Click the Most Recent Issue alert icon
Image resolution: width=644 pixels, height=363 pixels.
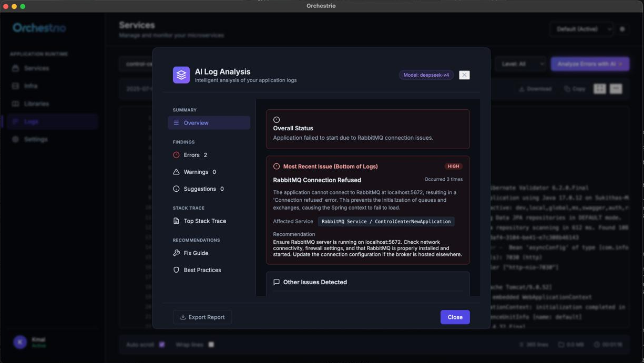tap(277, 167)
